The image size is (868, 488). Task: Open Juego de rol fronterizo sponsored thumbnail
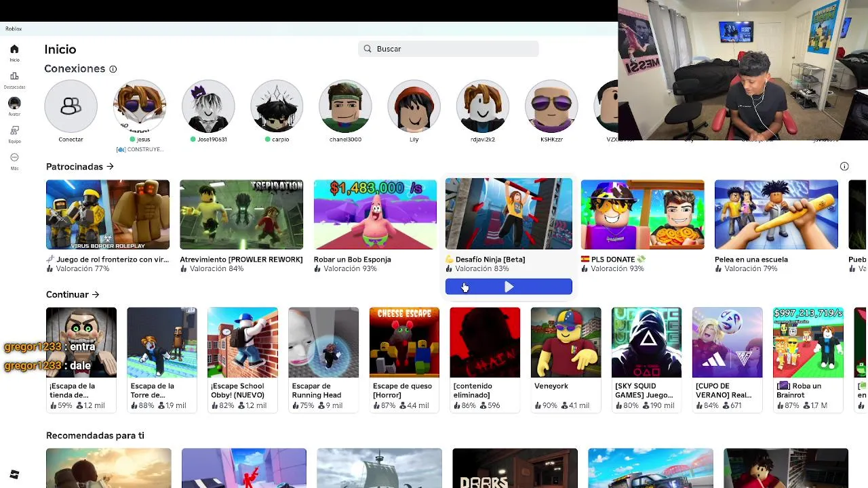tap(108, 215)
